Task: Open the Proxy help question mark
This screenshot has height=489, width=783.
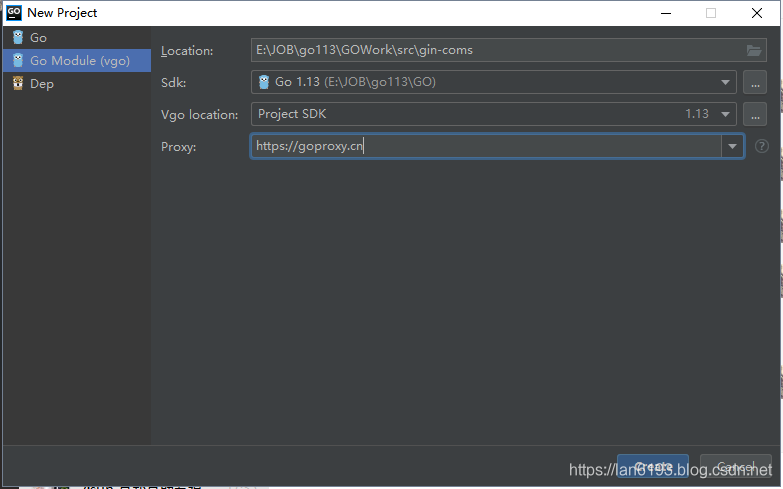Action: [762, 146]
